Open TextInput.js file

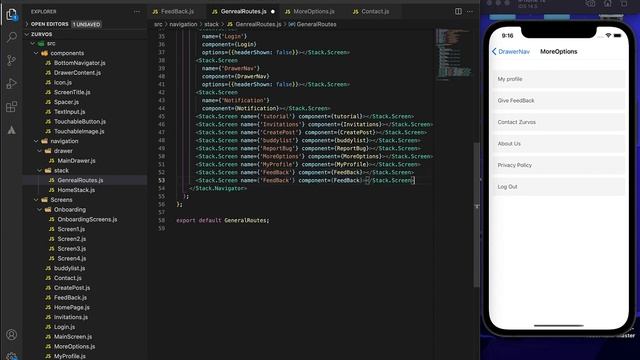coord(69,112)
